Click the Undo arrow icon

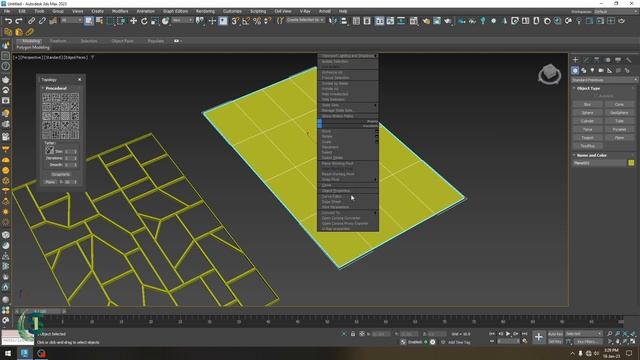click(8, 21)
